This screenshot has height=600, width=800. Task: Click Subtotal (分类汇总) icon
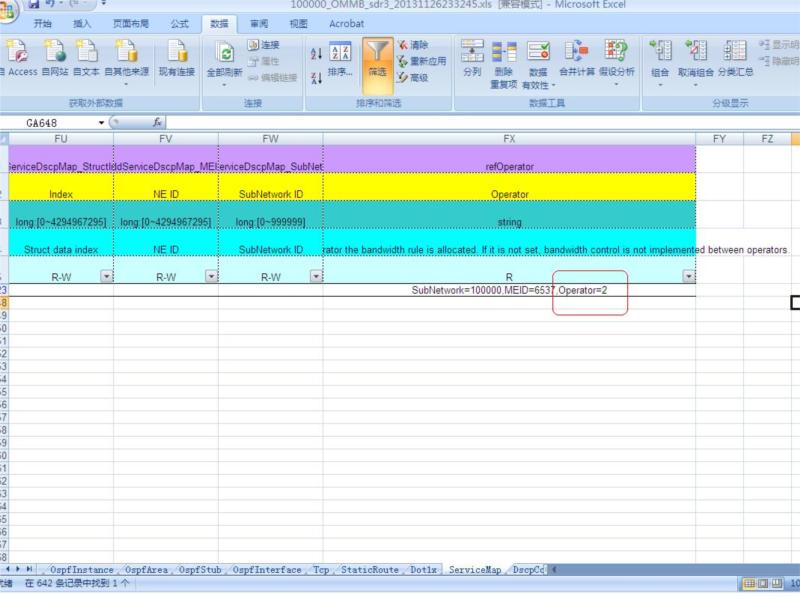tap(735, 58)
